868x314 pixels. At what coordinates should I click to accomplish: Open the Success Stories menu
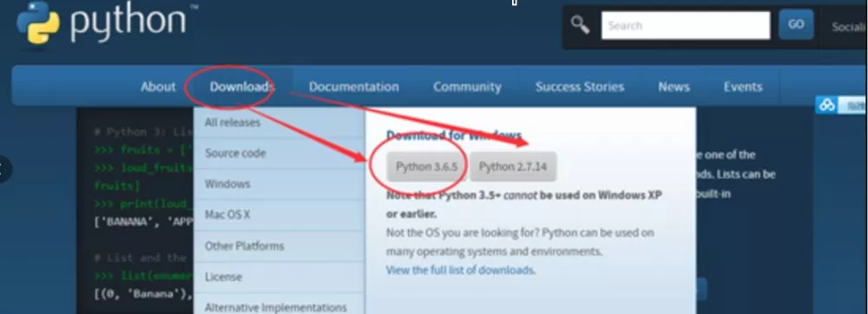coord(580,87)
